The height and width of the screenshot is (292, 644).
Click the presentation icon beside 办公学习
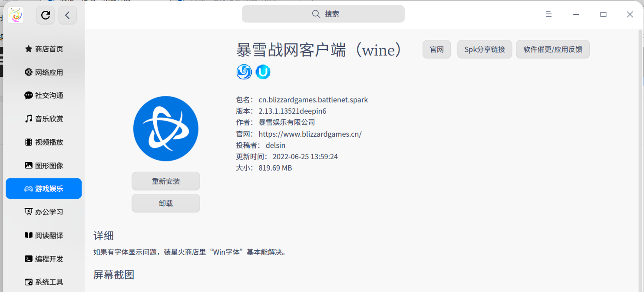point(29,212)
